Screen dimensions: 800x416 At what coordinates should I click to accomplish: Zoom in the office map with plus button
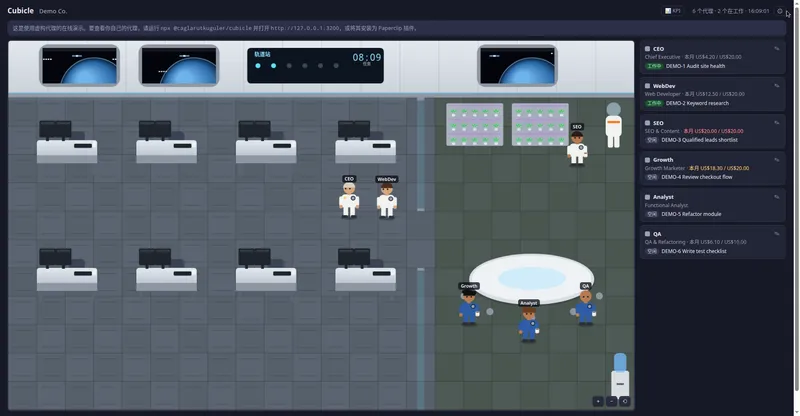coord(598,401)
